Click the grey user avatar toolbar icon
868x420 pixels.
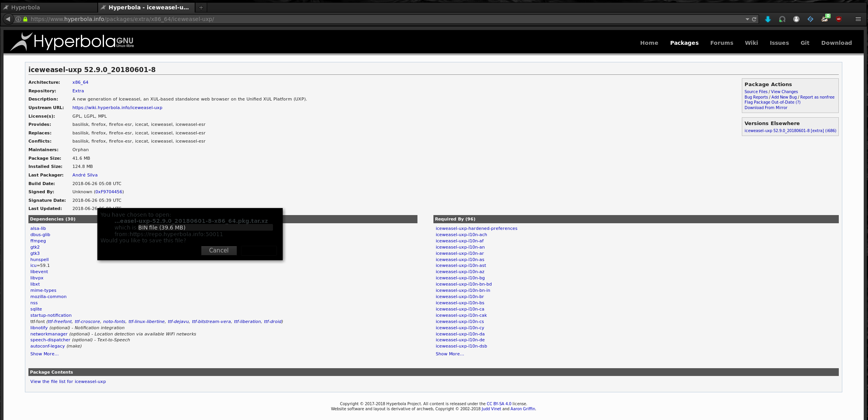[796, 19]
